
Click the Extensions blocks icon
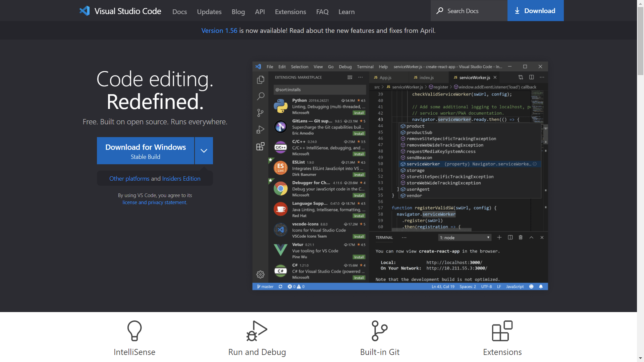[502, 330]
